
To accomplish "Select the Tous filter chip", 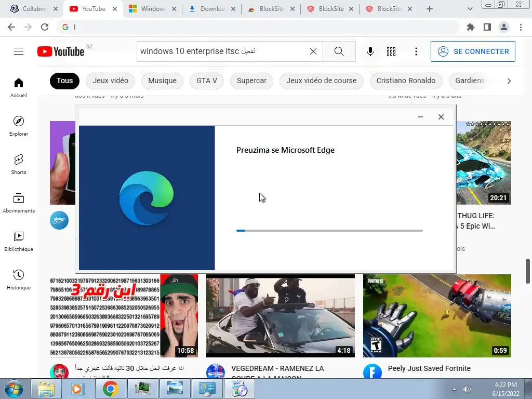I will pos(64,81).
